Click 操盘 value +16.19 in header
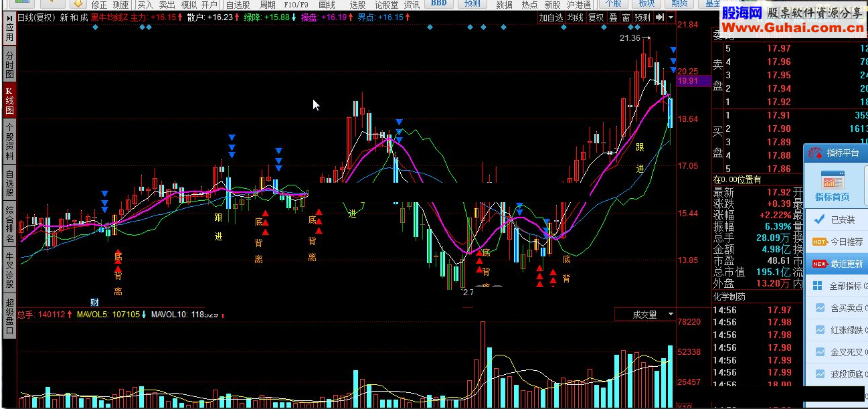Viewport: 868px width, 409px height. 334,17
